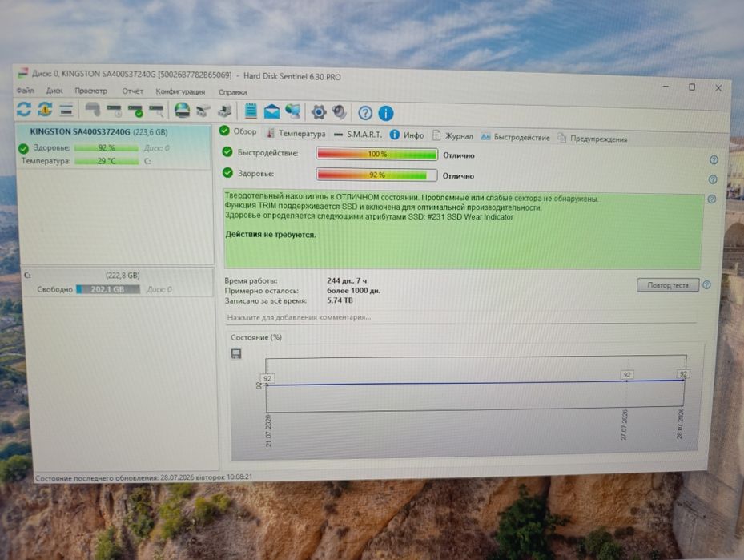This screenshot has width=744, height=560.
Task: Click the save icon above the Состояние graph
Action: coord(235,354)
